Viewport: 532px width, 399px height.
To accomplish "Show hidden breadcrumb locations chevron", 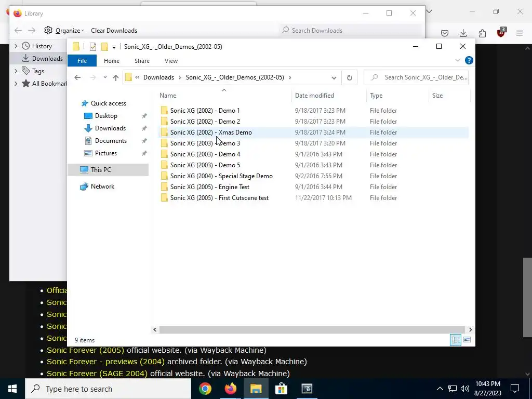I will 137,77.
